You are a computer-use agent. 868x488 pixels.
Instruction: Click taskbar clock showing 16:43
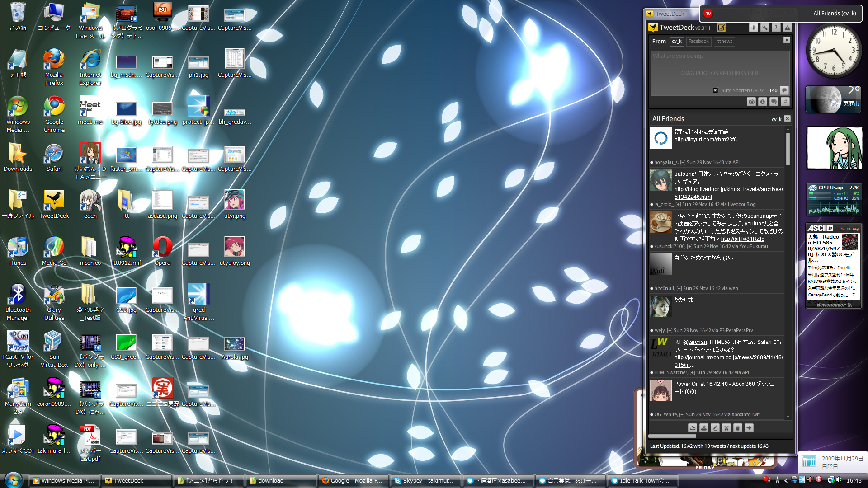[854, 480]
